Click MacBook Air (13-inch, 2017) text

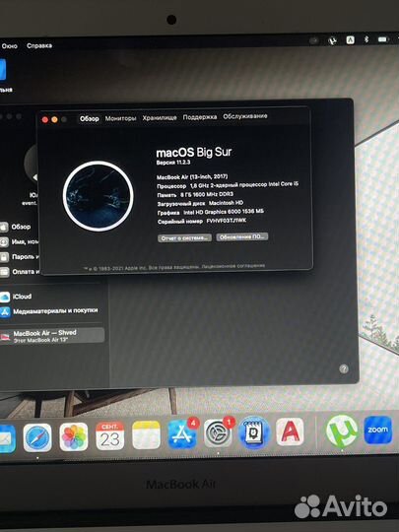pos(192,176)
